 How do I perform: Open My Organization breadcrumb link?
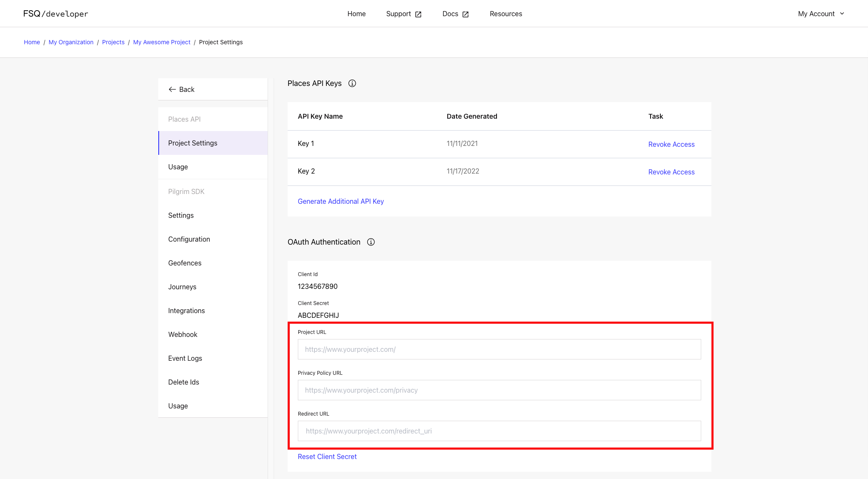click(71, 42)
